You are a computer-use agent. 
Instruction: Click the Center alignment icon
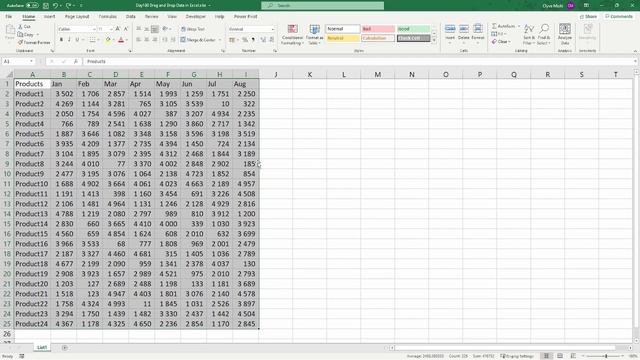click(147, 40)
